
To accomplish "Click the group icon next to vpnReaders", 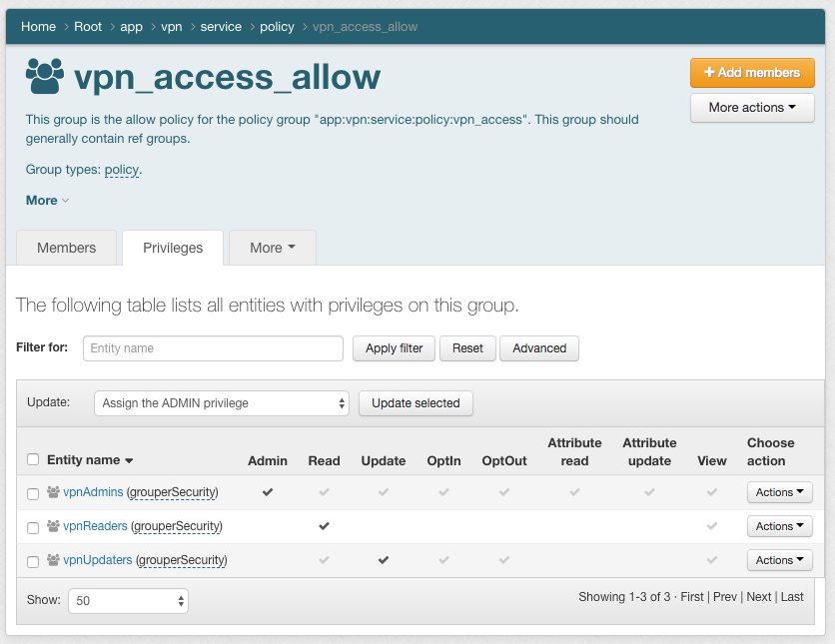I will [54, 526].
